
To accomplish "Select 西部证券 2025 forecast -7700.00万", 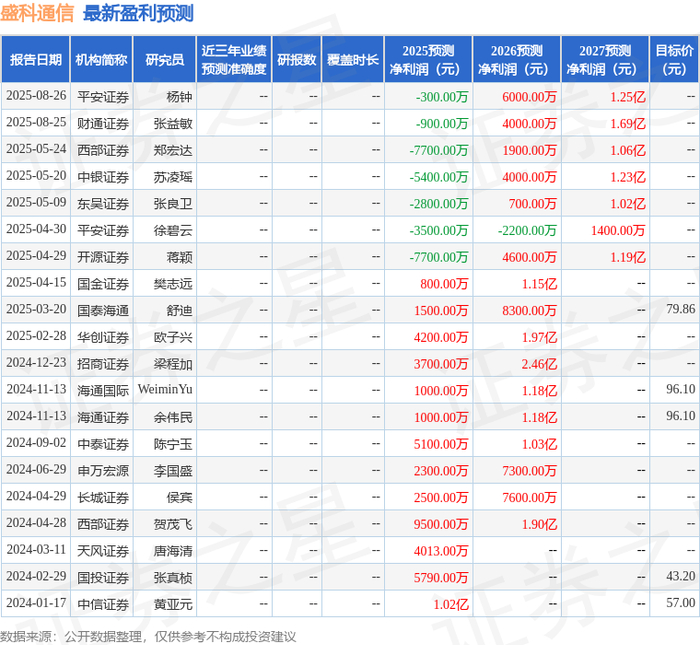I will click(x=438, y=150).
